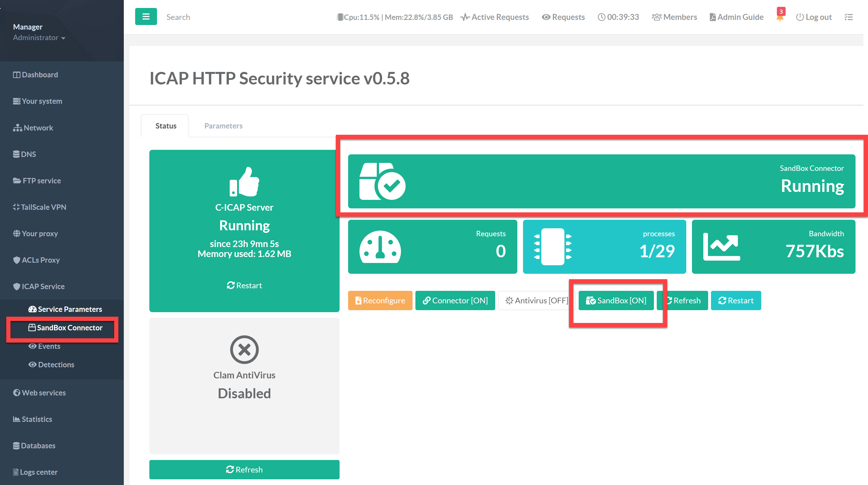Toggle the Connector [ON] button

pos(455,300)
